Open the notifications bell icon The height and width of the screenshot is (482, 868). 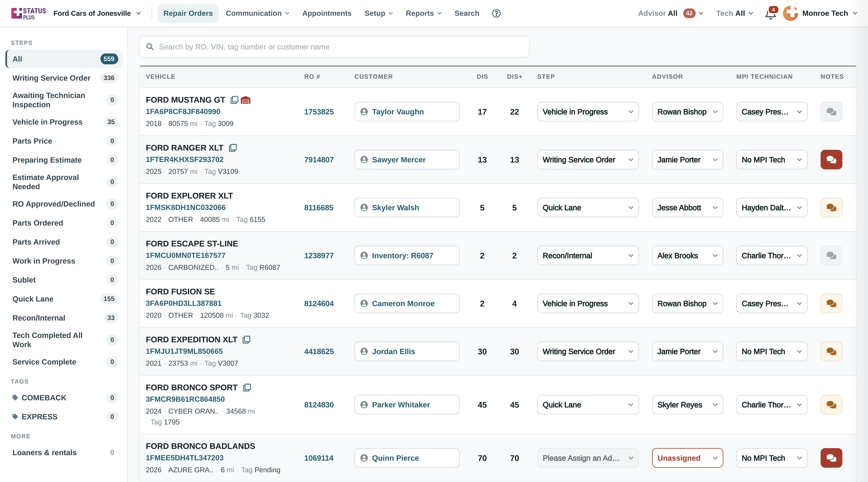pos(770,14)
